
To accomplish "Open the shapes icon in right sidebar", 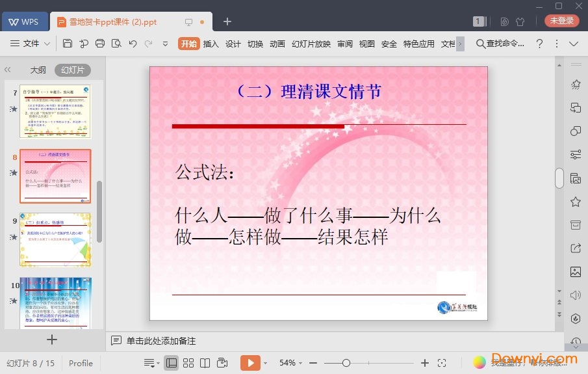I will tap(575, 131).
